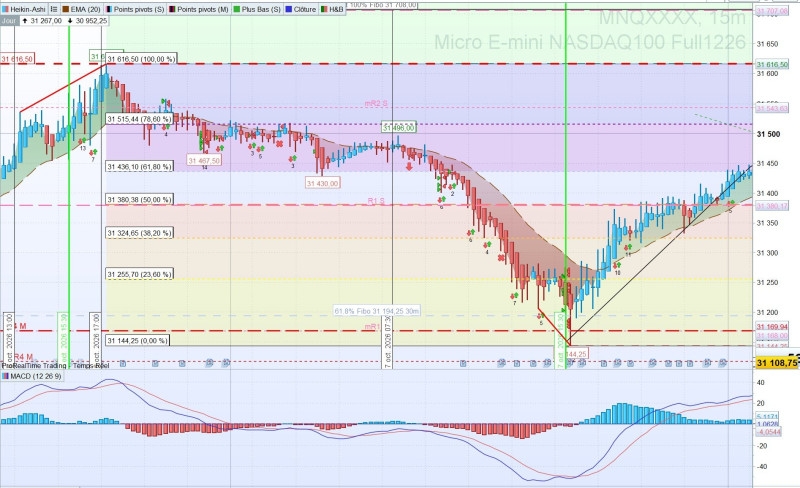This screenshot has width=800, height=488.
Task: Select the Points pivots (S) indicator label
Action: [x=135, y=9]
